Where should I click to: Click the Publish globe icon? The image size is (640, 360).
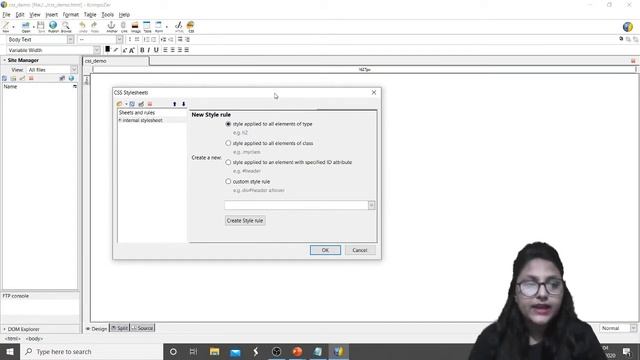[x=53, y=26]
